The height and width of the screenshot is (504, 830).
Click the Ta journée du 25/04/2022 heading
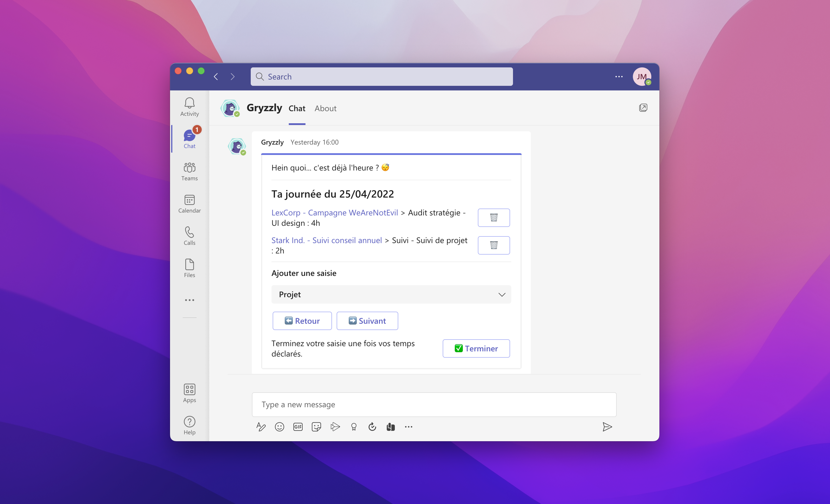(x=333, y=194)
